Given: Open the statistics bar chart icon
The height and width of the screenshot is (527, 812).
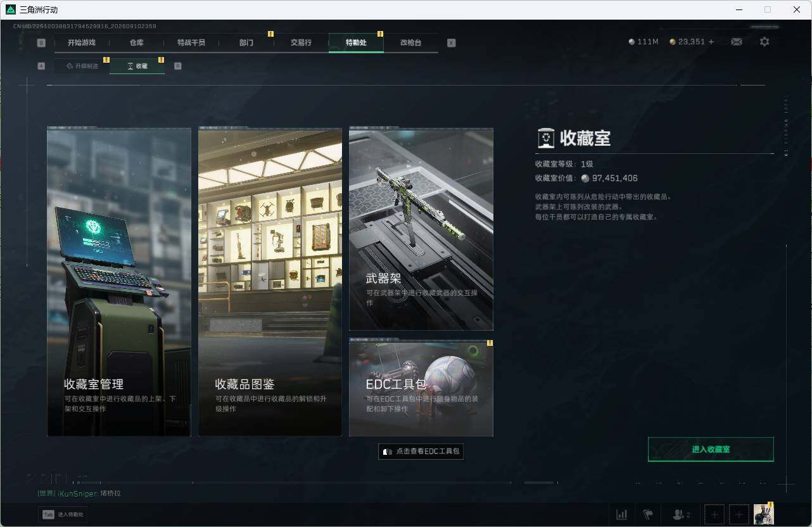Looking at the screenshot, I should [x=622, y=514].
